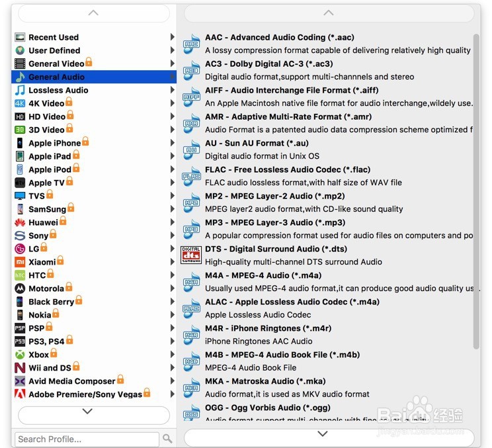
Task: Click the AU format icon
Action: click(191, 150)
